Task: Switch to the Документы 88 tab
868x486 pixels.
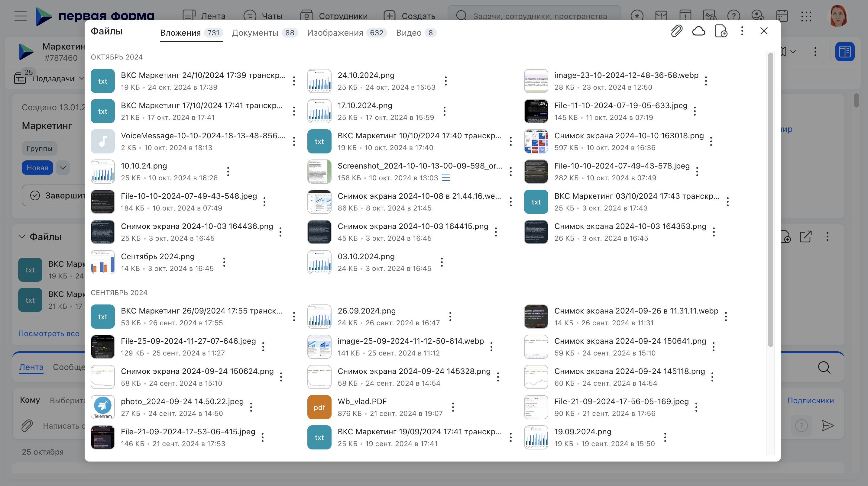Action: pyautogui.click(x=263, y=32)
